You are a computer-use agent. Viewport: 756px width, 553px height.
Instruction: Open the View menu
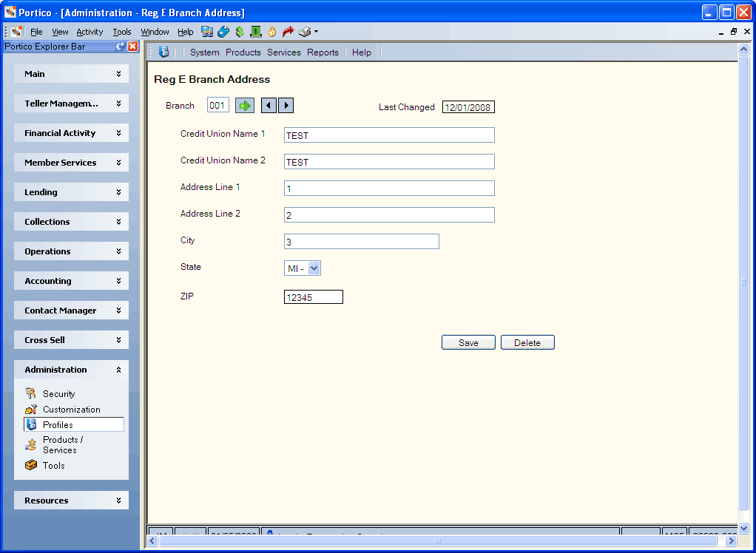pos(60,32)
